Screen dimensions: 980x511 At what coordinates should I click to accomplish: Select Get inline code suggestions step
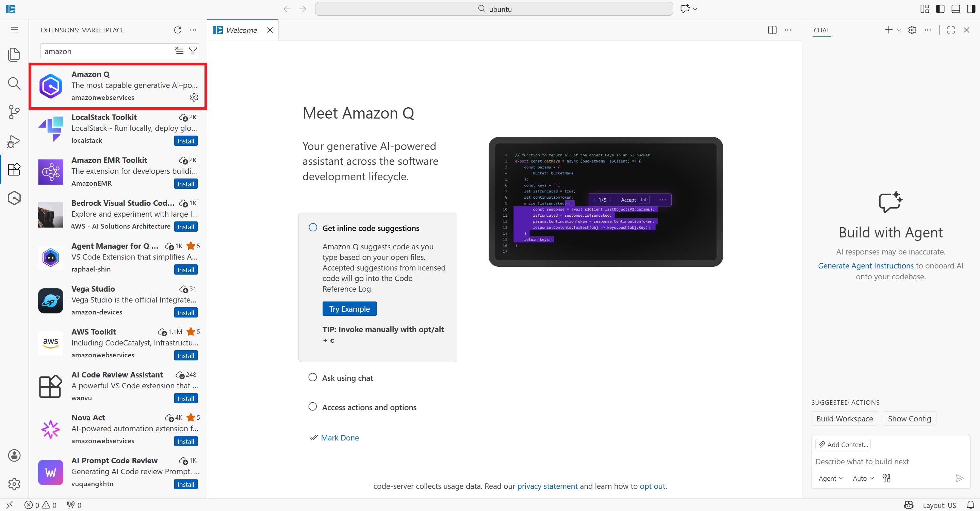coord(371,228)
